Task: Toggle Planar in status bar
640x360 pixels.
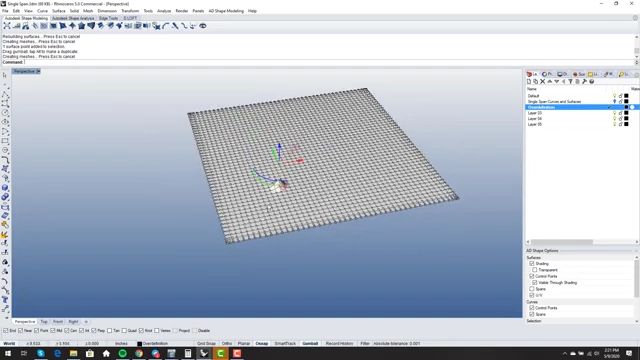Action: (244, 344)
